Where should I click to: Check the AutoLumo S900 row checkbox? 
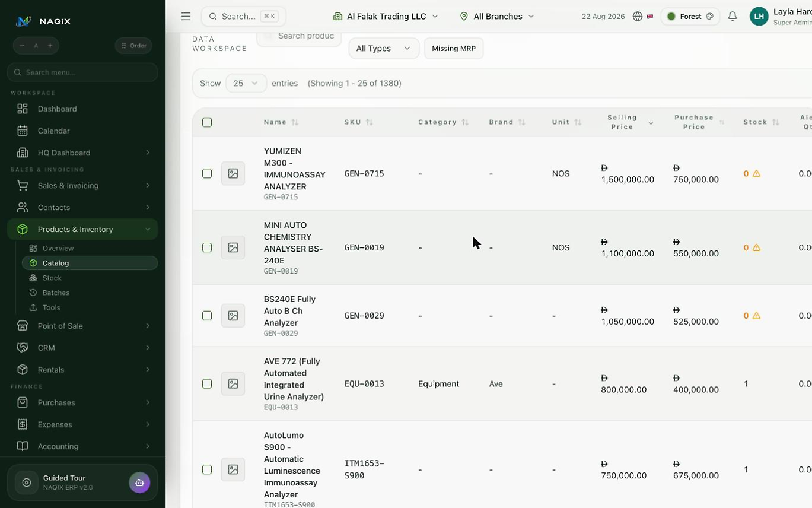coord(207,469)
